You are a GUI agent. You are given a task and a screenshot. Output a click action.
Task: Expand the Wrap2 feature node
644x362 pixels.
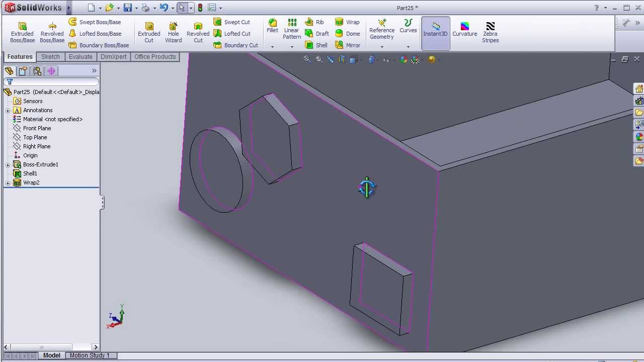(x=8, y=183)
